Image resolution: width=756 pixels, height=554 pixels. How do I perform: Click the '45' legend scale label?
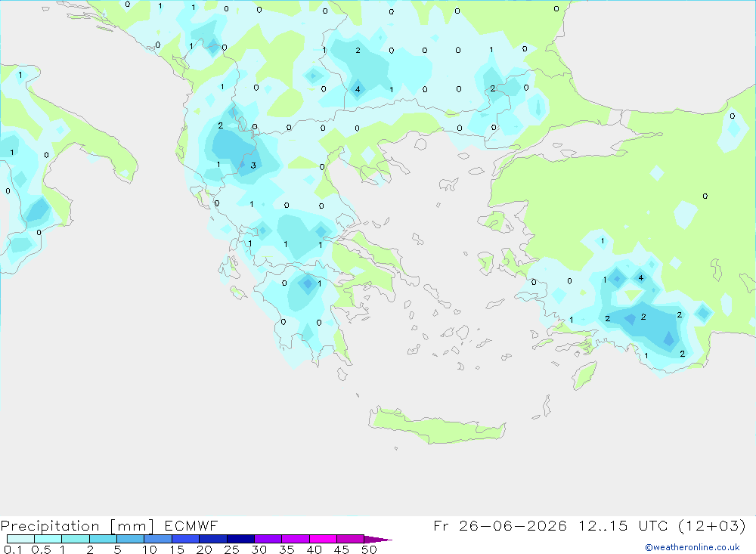[x=342, y=549]
